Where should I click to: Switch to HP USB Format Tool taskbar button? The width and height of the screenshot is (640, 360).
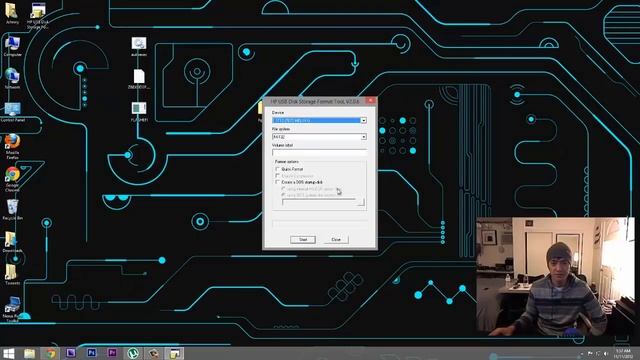point(175,353)
